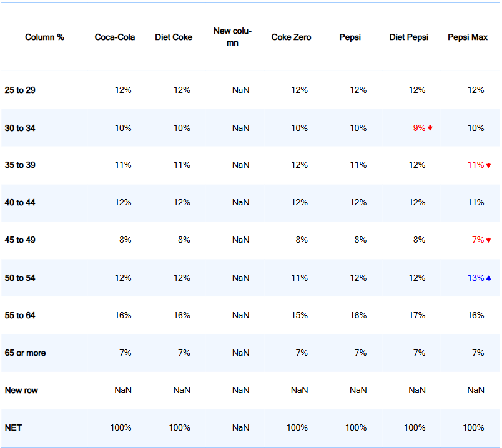Viewport: 502px width, 448px height.
Task: Click red down arrow beside Diet Pepsi 9%
Action: (430, 128)
